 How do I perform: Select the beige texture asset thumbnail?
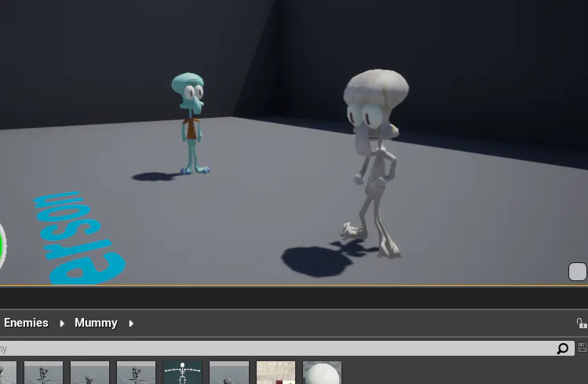[x=276, y=372]
